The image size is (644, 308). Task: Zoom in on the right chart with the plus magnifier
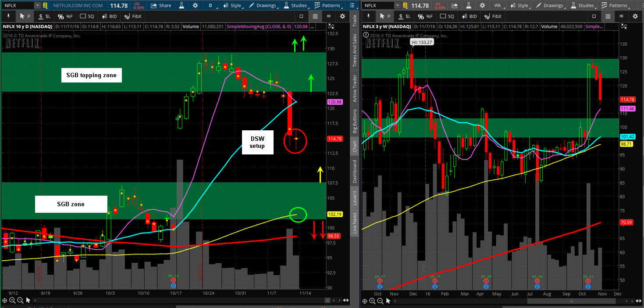[372, 301]
